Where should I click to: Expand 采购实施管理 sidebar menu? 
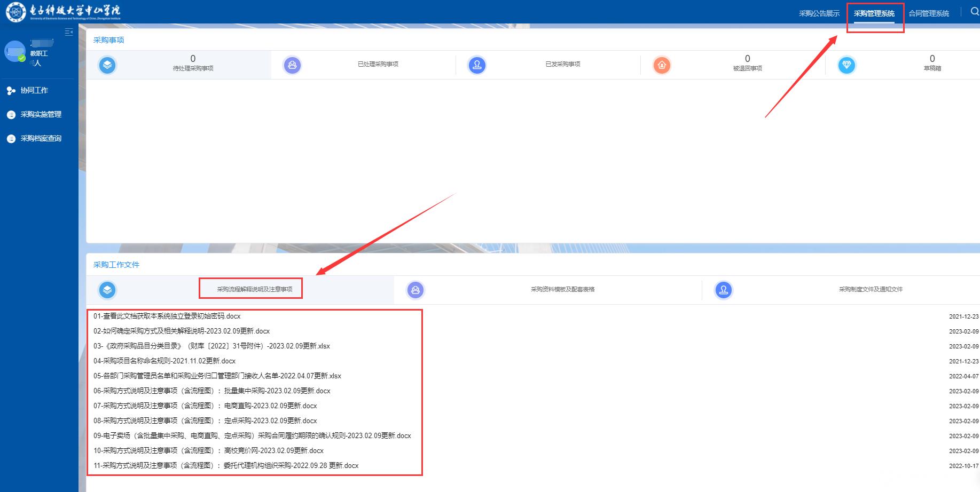coord(41,115)
